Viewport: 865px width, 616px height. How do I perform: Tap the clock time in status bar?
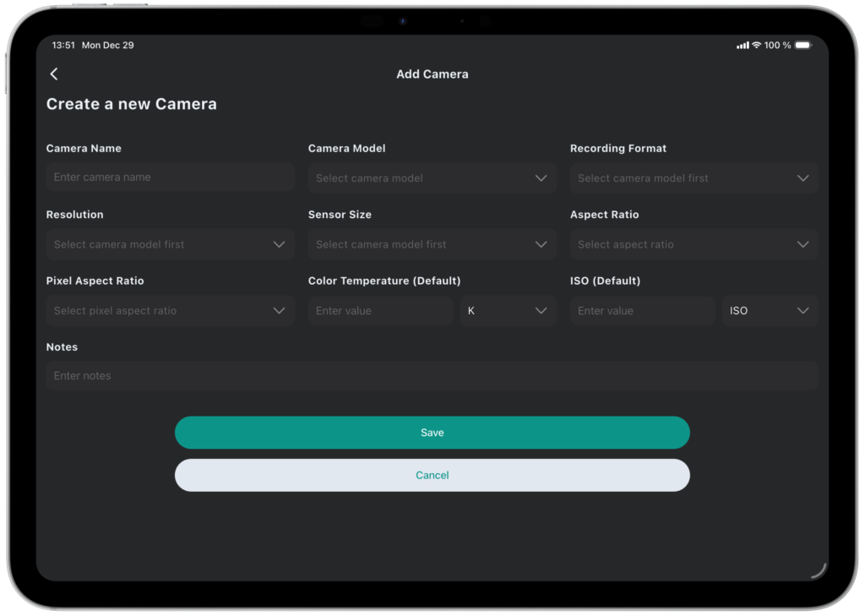pyautogui.click(x=63, y=45)
